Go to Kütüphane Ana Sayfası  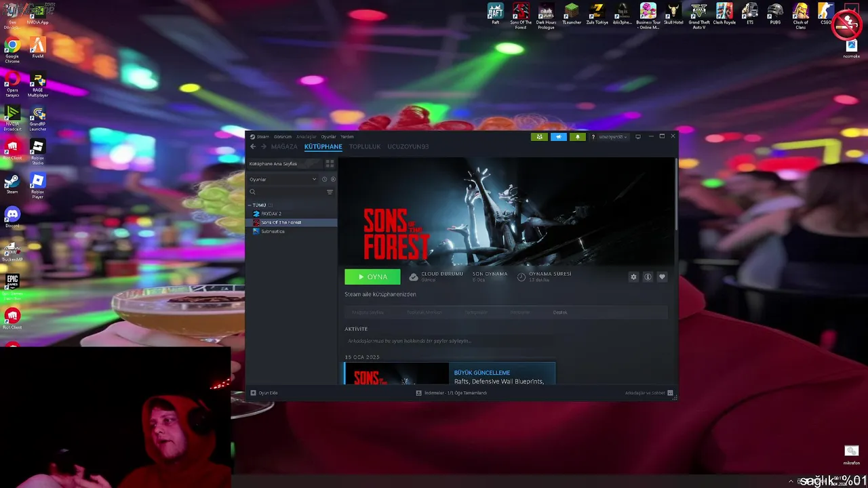(284, 164)
